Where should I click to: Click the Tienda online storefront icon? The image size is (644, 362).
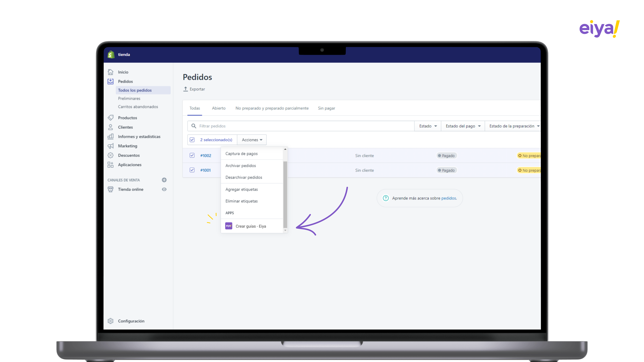[111, 189]
